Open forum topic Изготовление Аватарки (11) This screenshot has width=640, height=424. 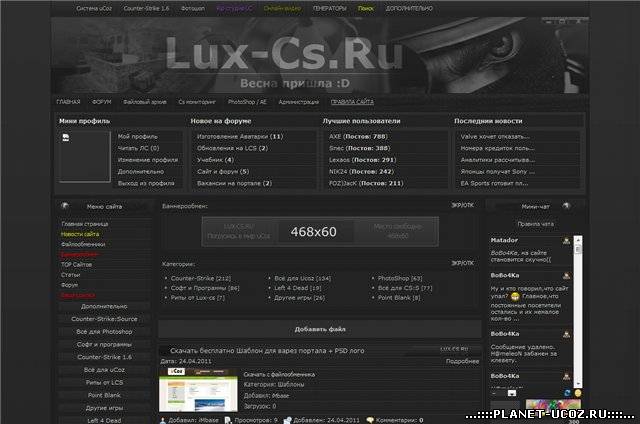pyautogui.click(x=240, y=137)
